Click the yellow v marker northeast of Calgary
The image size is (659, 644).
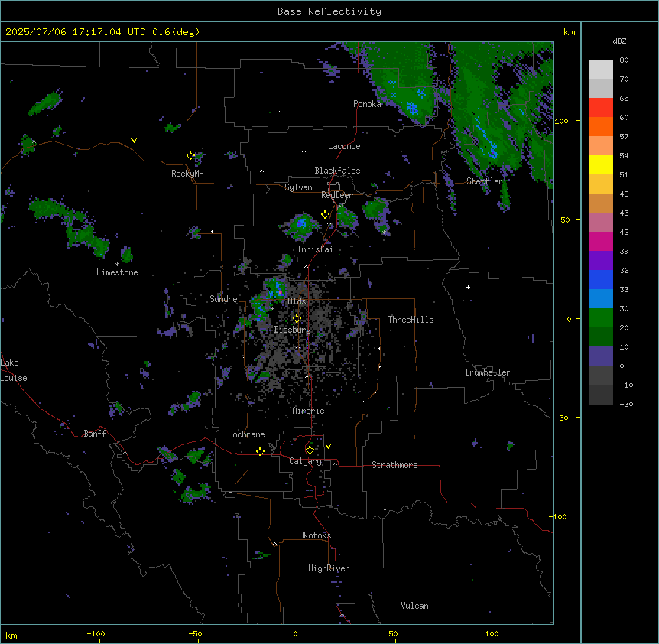coord(328,447)
